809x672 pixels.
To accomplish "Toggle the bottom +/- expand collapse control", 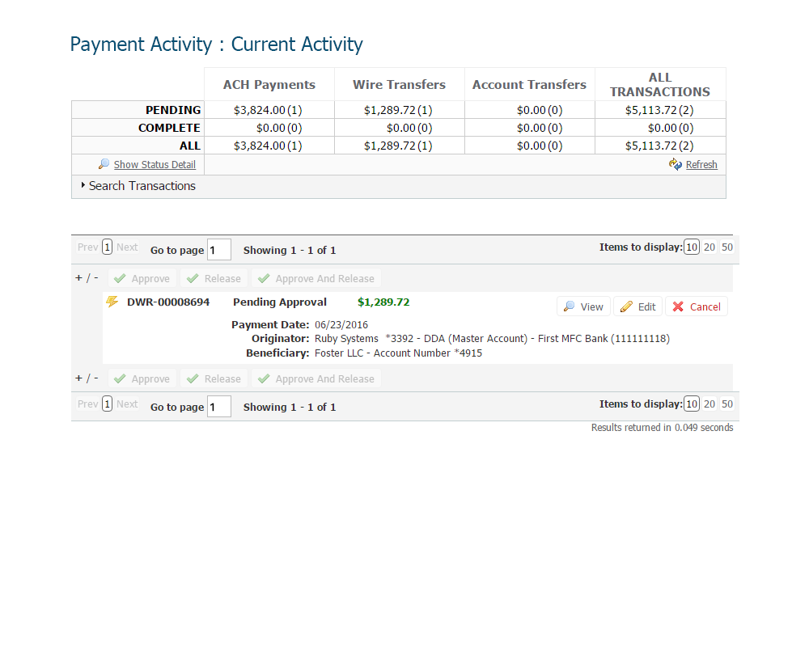I will (87, 378).
